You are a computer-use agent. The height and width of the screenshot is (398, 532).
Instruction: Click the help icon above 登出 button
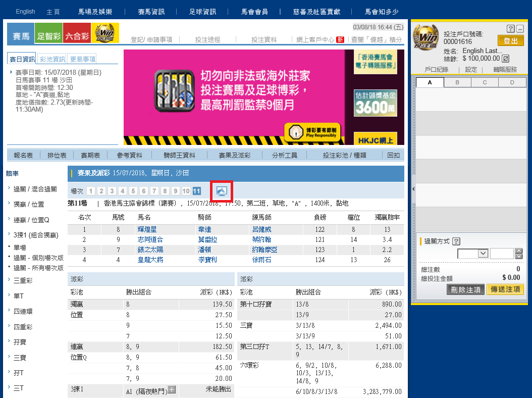[510, 29]
